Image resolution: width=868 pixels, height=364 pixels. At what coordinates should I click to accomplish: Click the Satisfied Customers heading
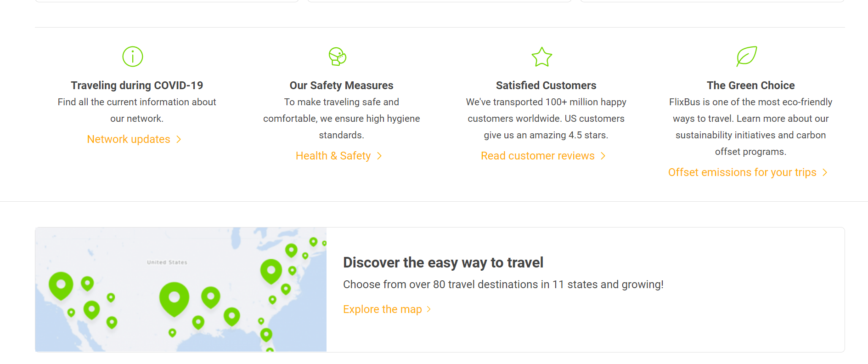[x=546, y=85]
